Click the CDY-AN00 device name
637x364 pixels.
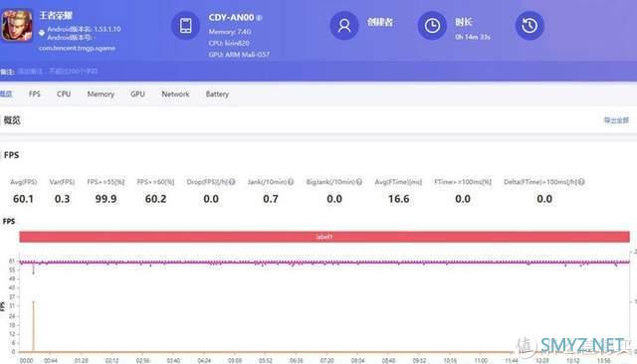point(231,18)
